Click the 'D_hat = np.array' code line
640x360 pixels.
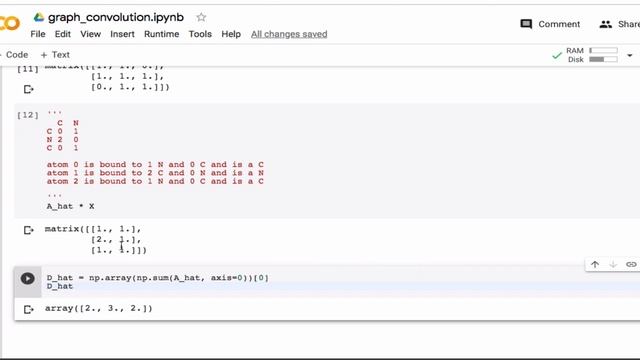pyautogui.click(x=158, y=278)
